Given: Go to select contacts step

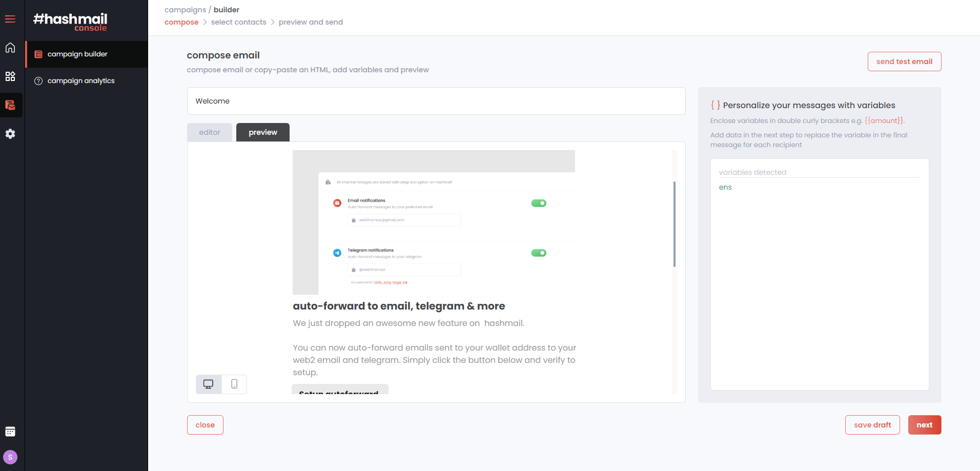Looking at the screenshot, I should click(x=239, y=22).
